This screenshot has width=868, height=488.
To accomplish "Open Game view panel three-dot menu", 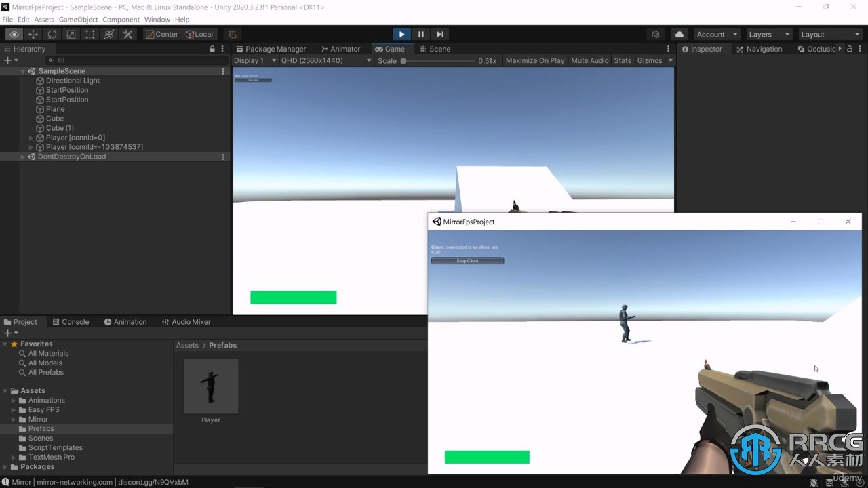I will (668, 49).
